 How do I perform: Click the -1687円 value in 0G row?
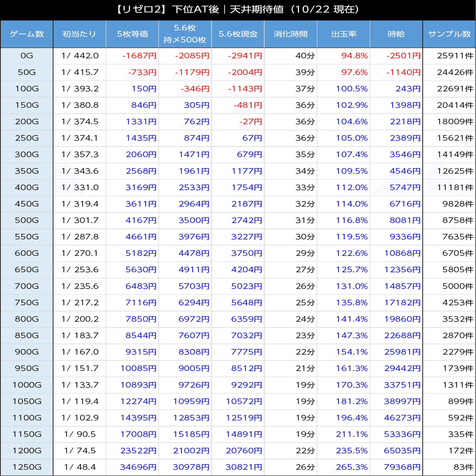139,56
